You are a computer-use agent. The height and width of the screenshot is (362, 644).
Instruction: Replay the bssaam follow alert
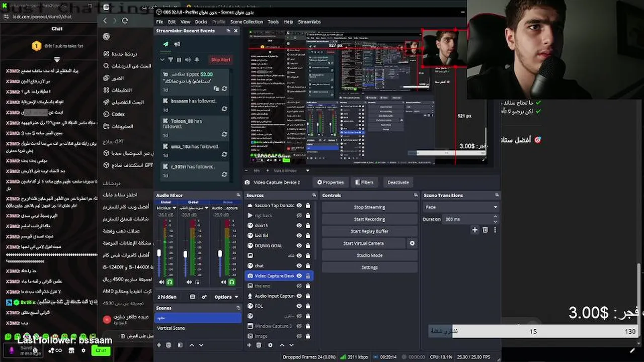tap(224, 109)
